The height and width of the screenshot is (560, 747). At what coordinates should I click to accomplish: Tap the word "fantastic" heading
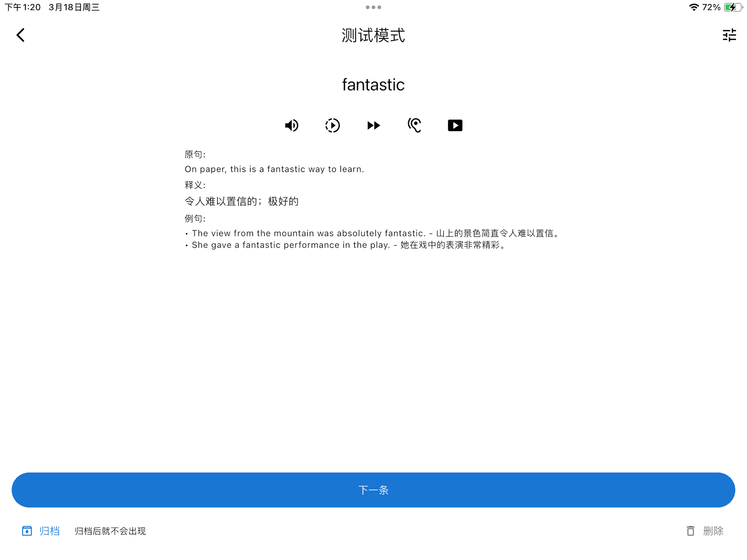pyautogui.click(x=373, y=84)
